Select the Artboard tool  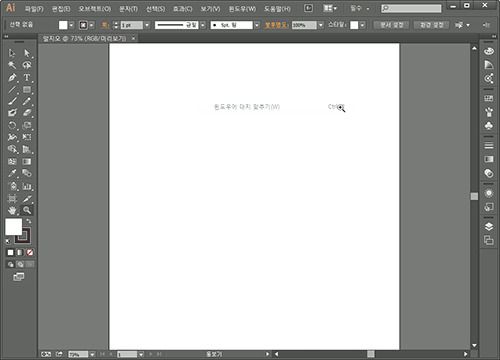click(x=12, y=199)
